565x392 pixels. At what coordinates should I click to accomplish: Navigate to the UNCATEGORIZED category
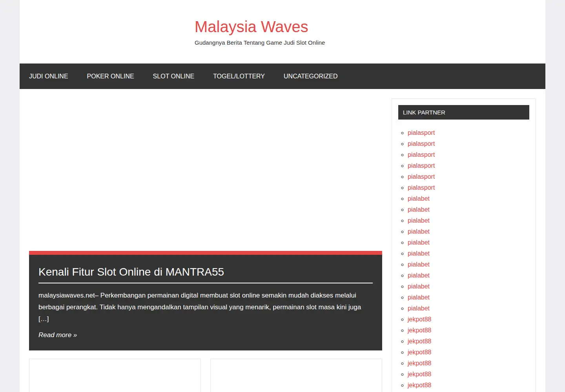(x=310, y=76)
